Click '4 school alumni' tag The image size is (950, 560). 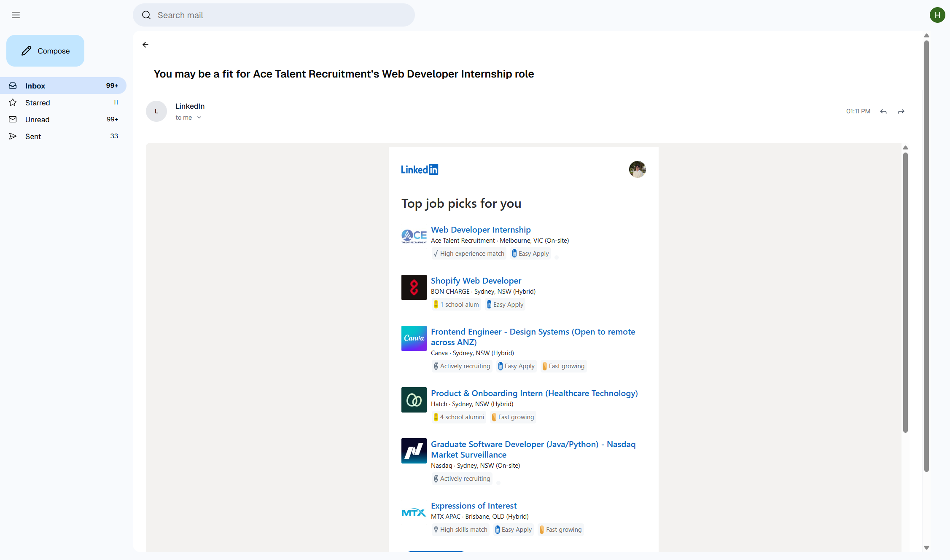[458, 417]
